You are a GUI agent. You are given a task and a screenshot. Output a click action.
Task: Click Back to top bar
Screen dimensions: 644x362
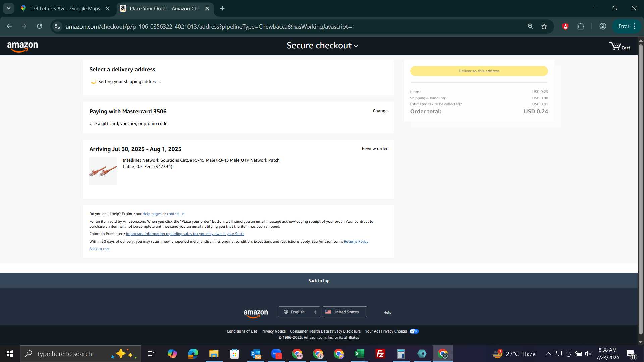(x=319, y=281)
